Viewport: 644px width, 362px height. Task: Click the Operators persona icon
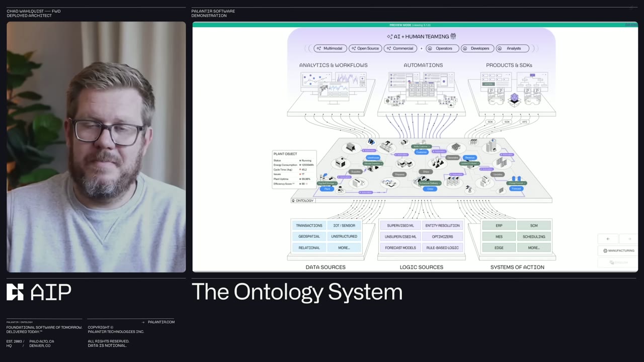[430, 48]
